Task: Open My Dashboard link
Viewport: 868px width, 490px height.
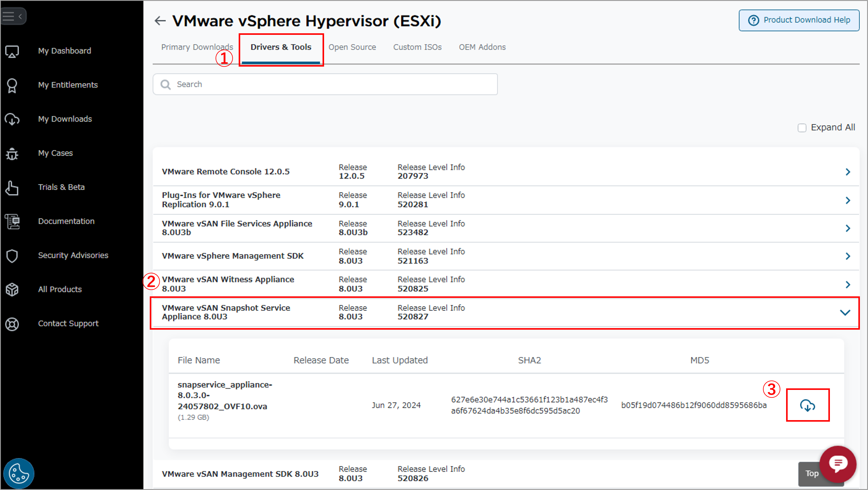Action: pyautogui.click(x=64, y=51)
